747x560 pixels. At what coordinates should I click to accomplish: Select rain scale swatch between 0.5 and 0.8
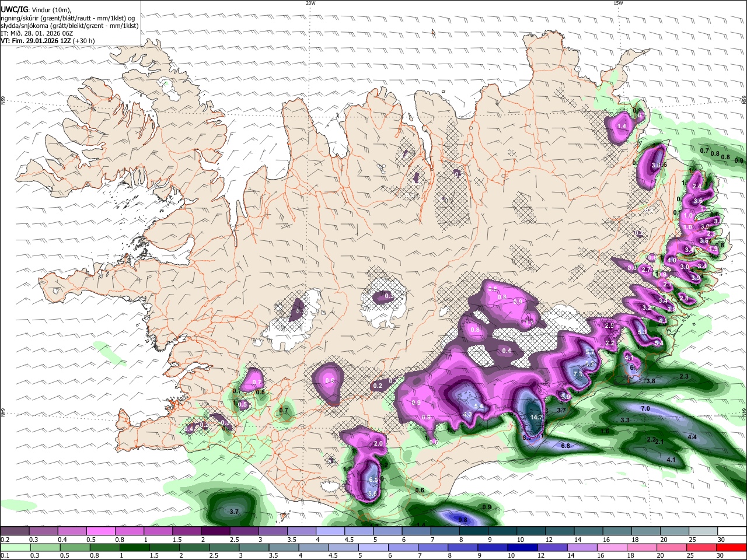tap(75, 547)
